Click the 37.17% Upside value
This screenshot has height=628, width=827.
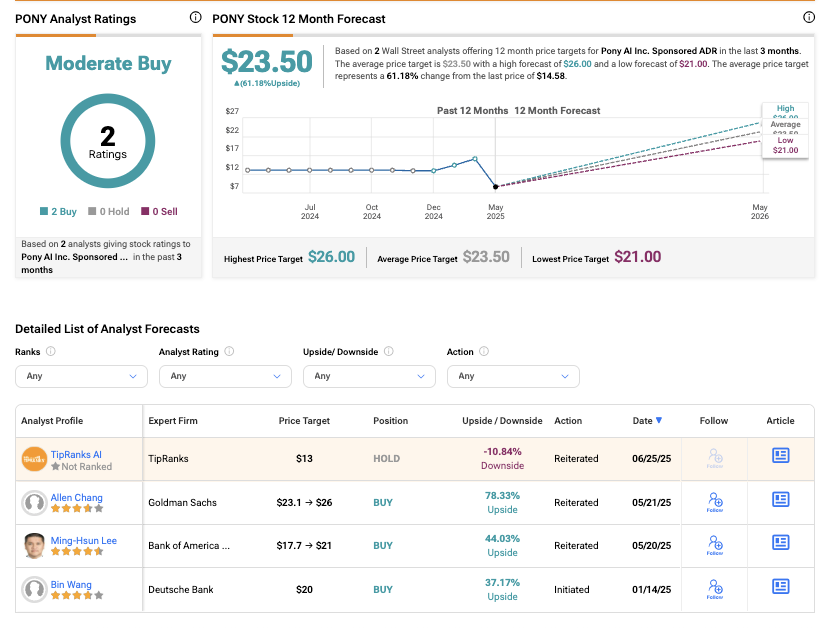502,590
